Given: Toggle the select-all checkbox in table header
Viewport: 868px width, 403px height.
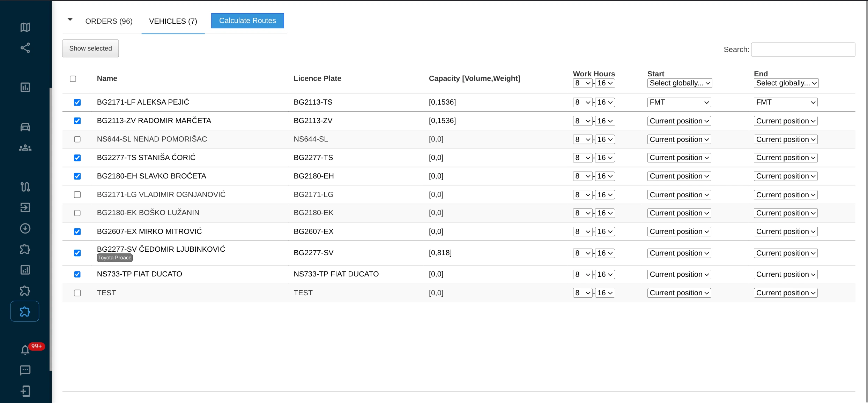Looking at the screenshot, I should tap(73, 79).
